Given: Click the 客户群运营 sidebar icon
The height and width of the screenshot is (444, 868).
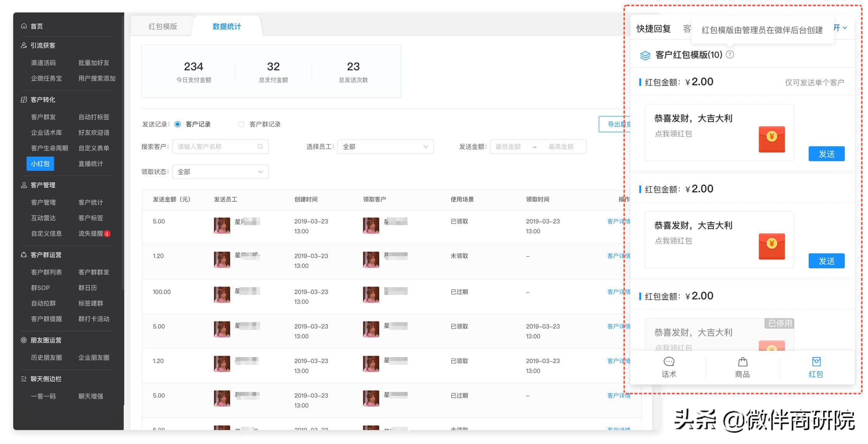Looking at the screenshot, I should [x=23, y=255].
